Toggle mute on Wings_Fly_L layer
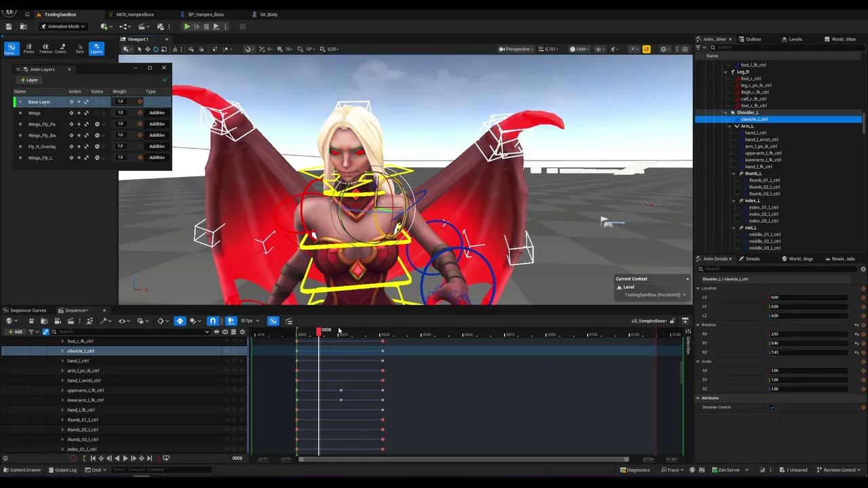Image resolution: width=868 pixels, height=488 pixels. pyautogui.click(x=97, y=157)
